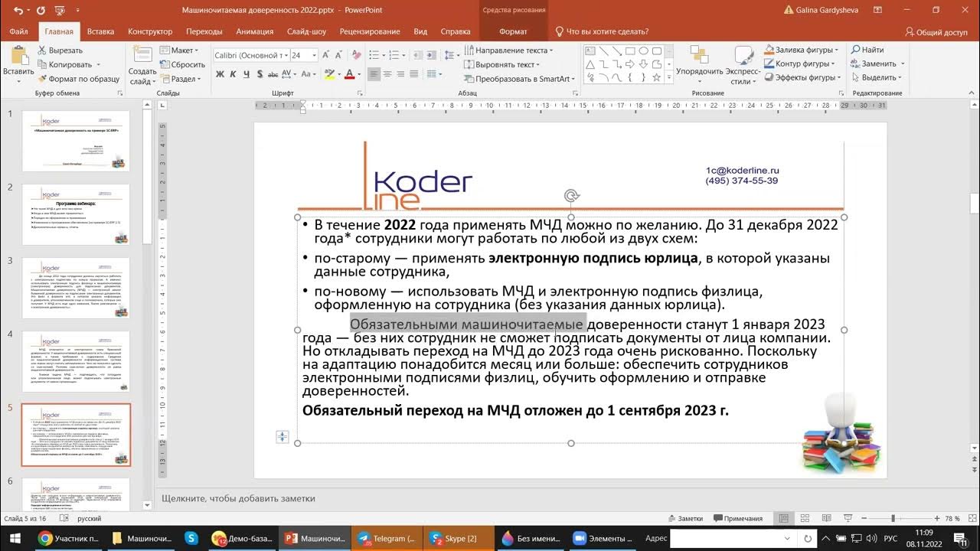
Task: Click the notes placeholder 'Щелкните, чтобы добавить заметки'
Action: pos(238,498)
